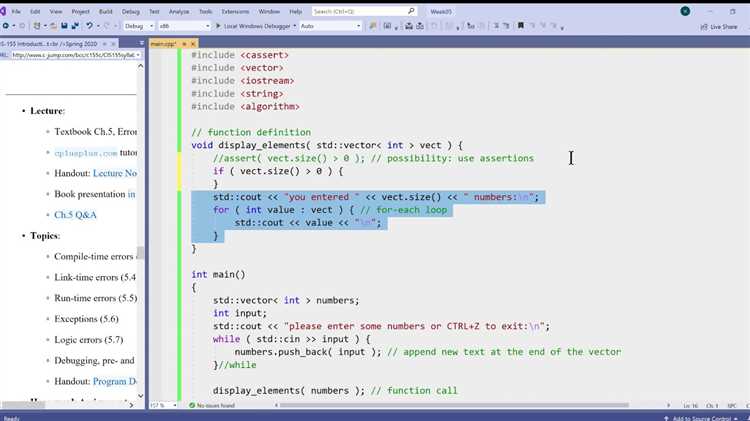Click the web panel vertical scrollbar thumb
The height and width of the screenshot is (421, 750).
(140, 252)
